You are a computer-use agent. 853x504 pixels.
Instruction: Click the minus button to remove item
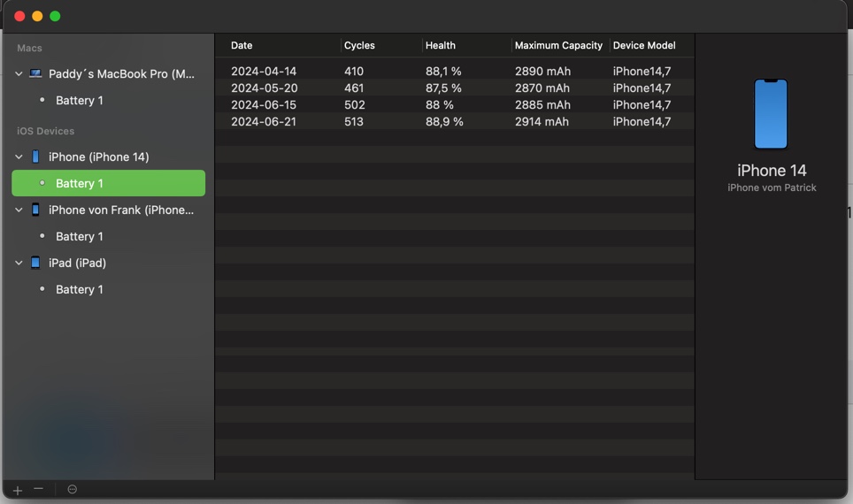tap(39, 489)
